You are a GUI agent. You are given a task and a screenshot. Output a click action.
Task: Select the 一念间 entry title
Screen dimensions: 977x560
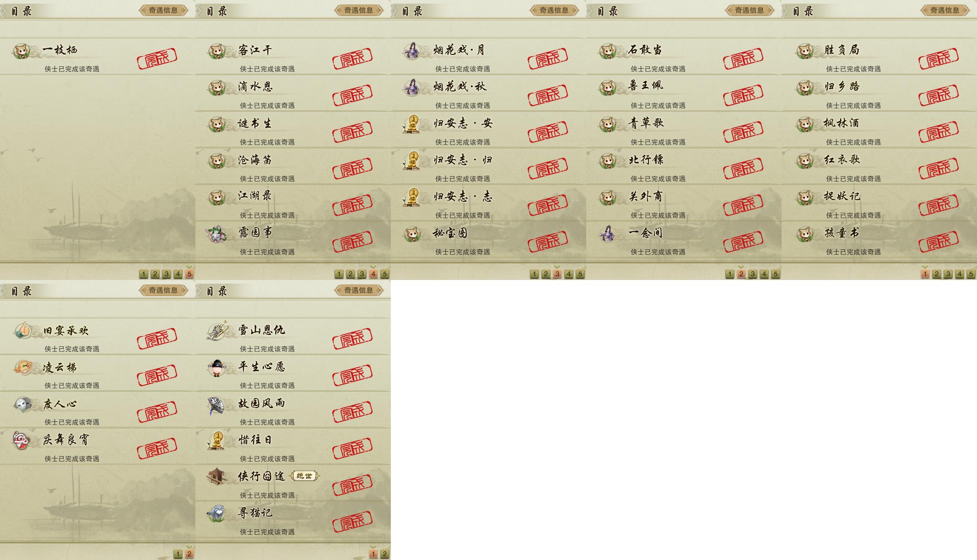click(x=646, y=233)
